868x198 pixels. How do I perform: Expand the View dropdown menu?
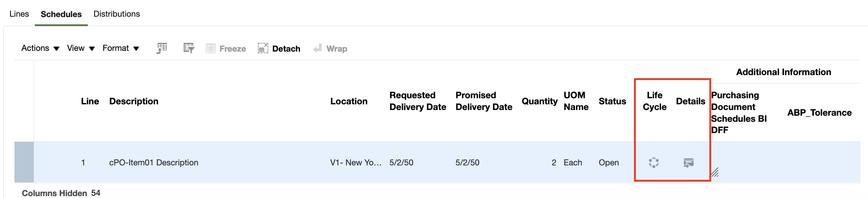point(81,48)
